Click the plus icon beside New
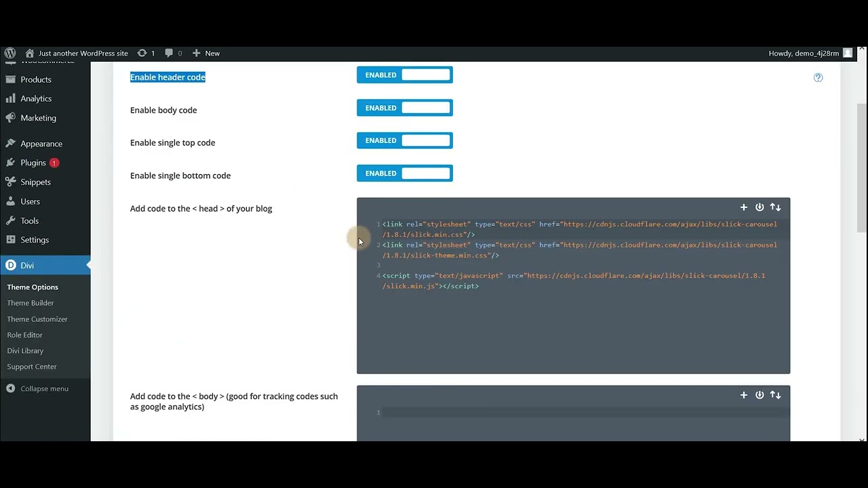868x488 pixels. (196, 53)
